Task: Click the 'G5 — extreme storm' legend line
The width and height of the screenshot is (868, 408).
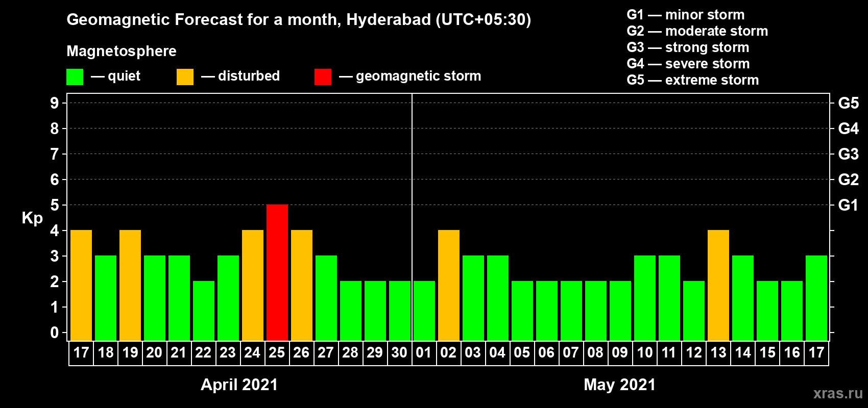Action: tap(693, 80)
